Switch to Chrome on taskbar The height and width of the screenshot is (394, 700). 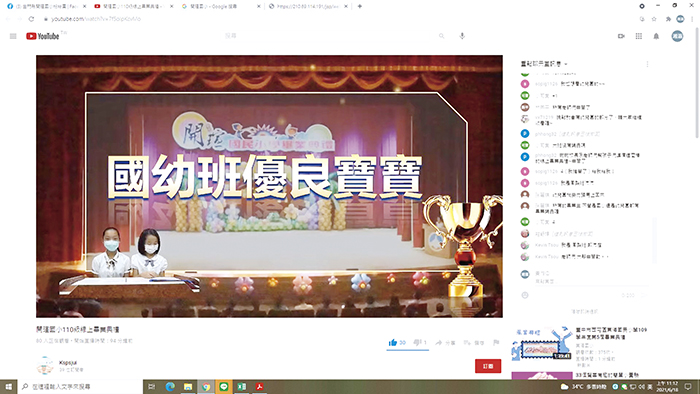coord(206,386)
